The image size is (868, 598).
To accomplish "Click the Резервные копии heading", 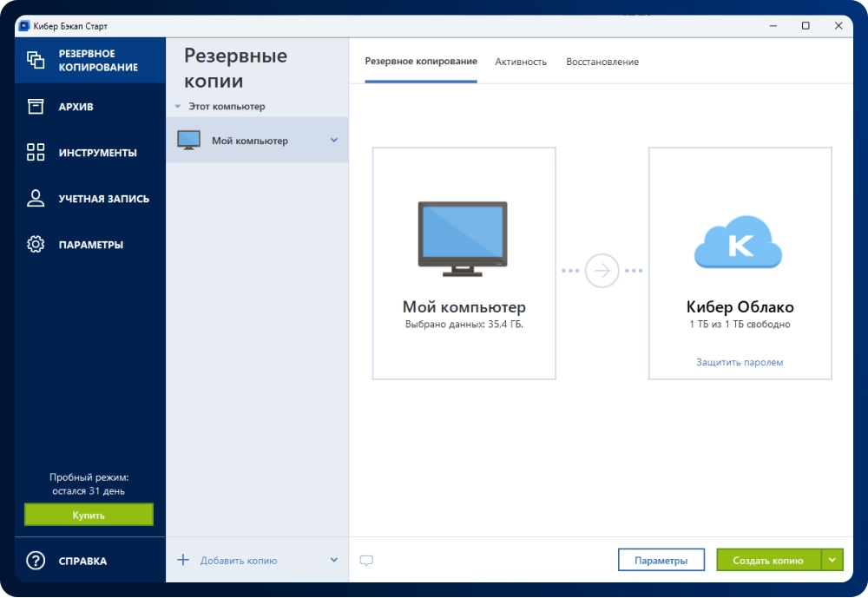I will pyautogui.click(x=235, y=68).
